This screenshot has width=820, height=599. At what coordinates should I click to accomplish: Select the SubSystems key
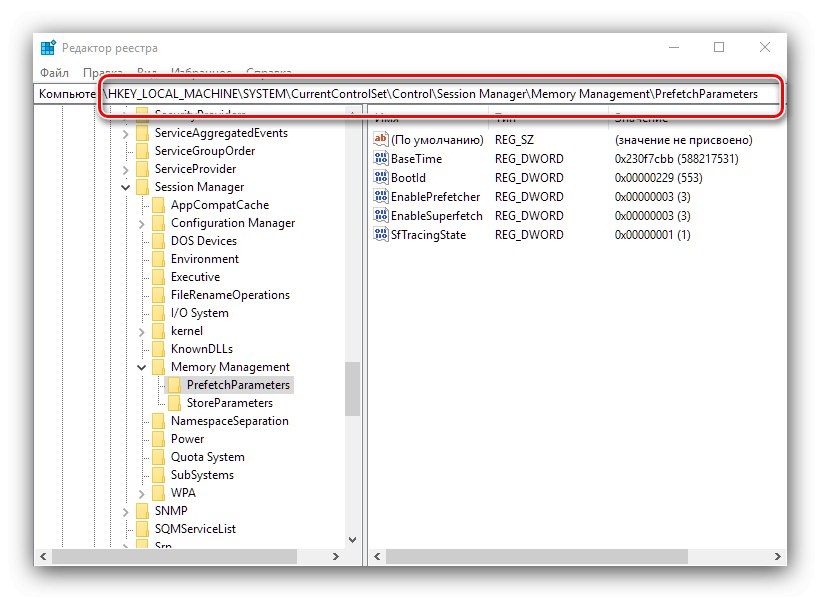(x=202, y=475)
